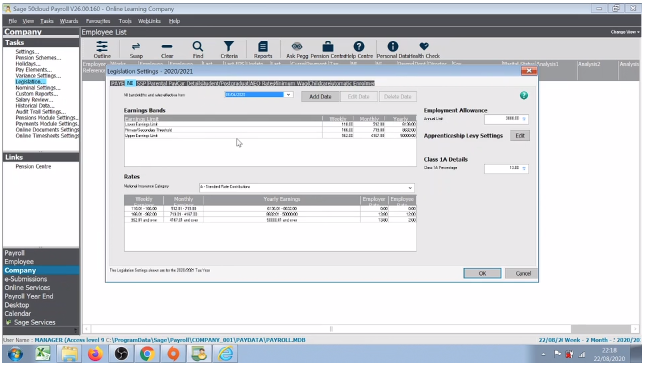Click the Ask Pegg icon
This screenshot has width=646, height=367.
tap(297, 50)
